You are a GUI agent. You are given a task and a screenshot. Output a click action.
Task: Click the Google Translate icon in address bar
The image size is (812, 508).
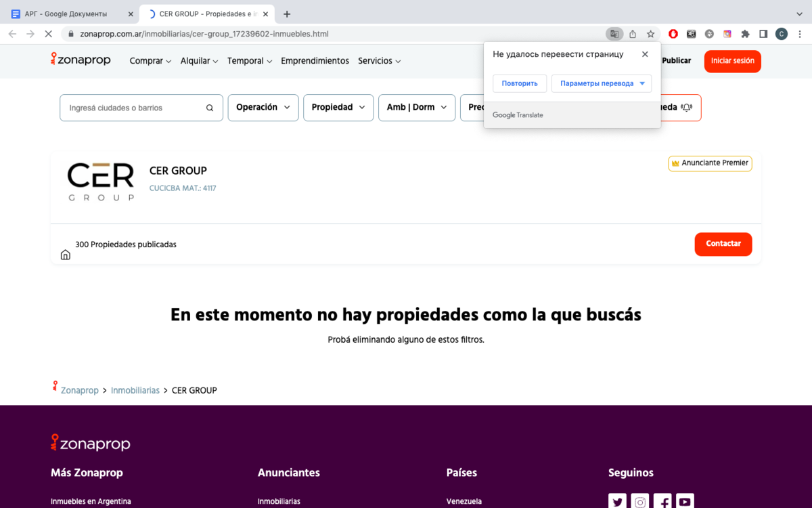[614, 34]
